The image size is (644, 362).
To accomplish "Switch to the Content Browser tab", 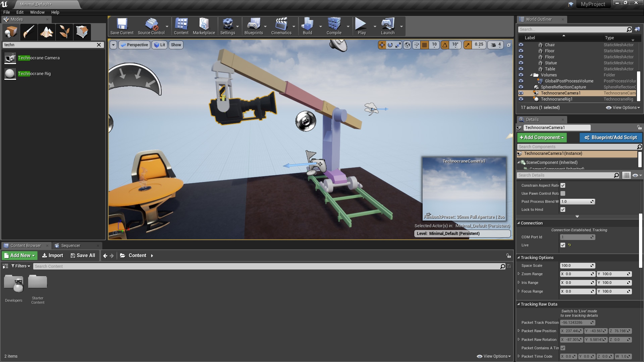I will click(x=25, y=246).
